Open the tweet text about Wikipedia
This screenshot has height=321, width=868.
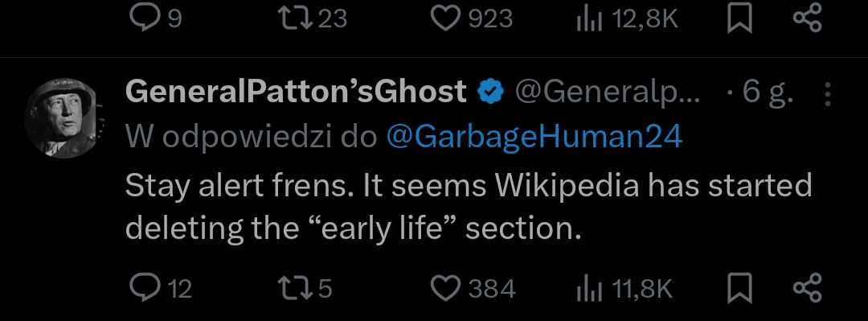469,206
